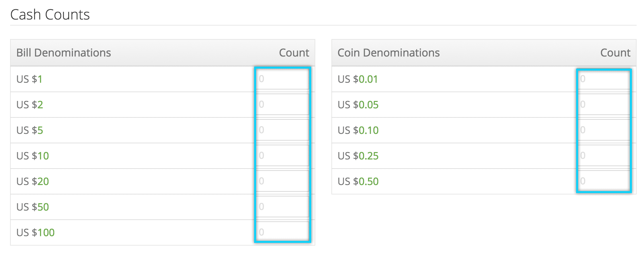Click the US $100 bill count input
The width and height of the screenshot is (644, 255).
point(283,232)
